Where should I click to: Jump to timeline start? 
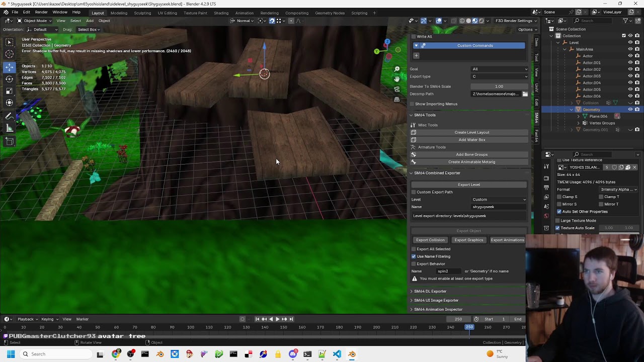coord(257,319)
